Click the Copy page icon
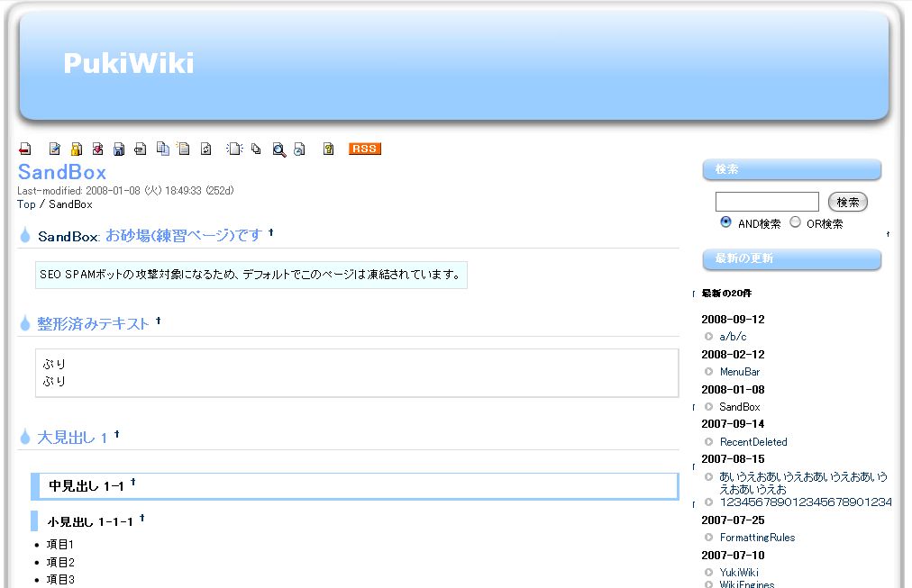Screen dimensions: 912x588 [162, 149]
